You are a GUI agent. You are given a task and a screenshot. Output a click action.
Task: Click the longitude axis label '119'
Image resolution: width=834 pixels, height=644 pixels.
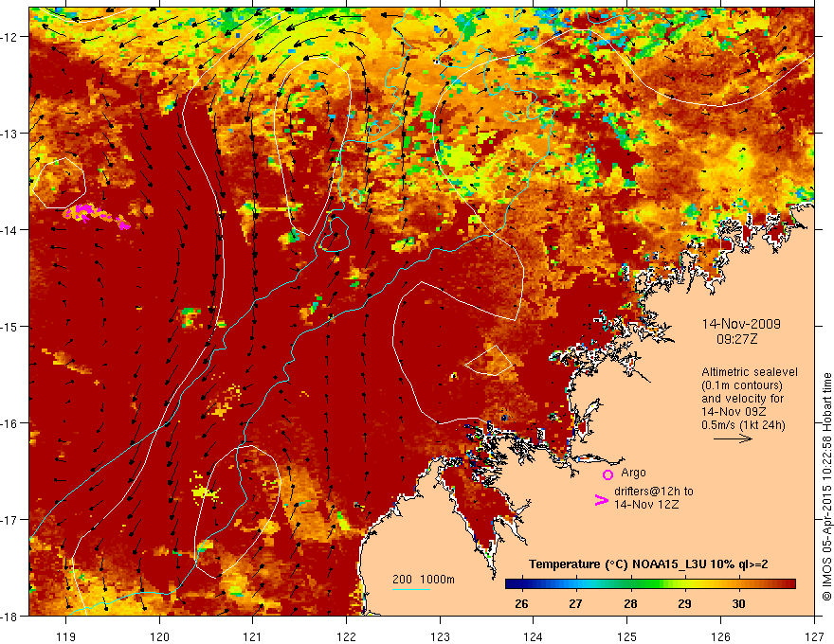point(66,636)
